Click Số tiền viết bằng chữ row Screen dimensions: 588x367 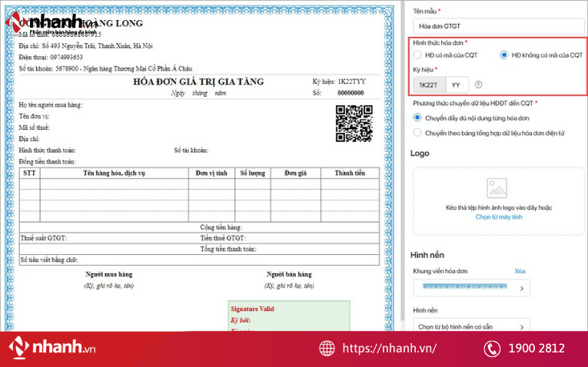click(199, 260)
